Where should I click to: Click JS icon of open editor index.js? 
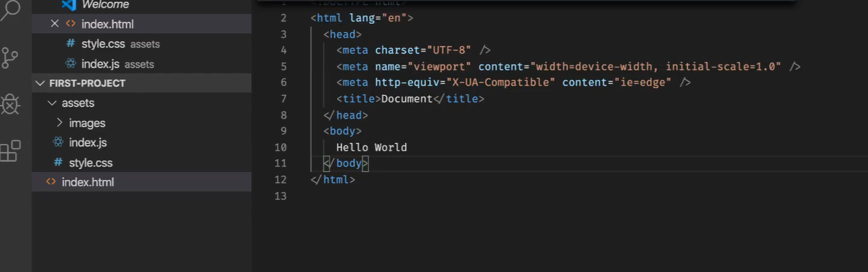[x=70, y=63]
